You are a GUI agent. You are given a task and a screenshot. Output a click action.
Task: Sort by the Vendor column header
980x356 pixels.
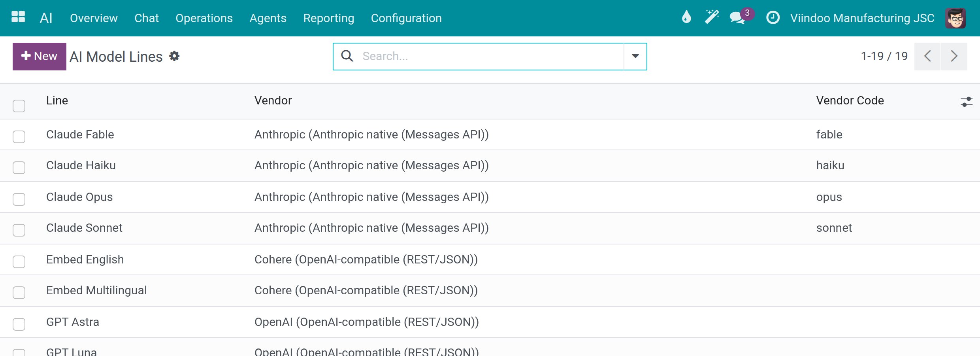pos(273,100)
